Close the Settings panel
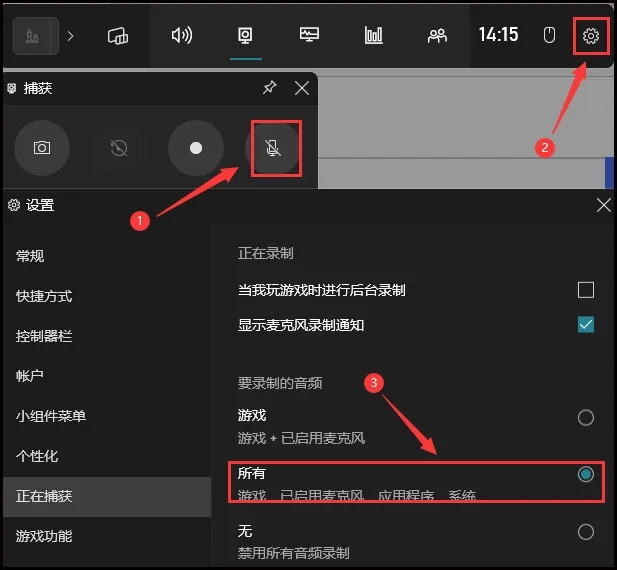 click(x=604, y=205)
